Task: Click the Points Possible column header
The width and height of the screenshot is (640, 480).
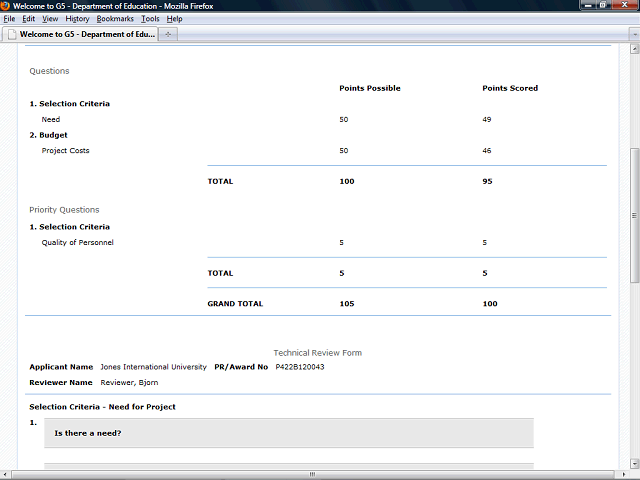Action: [370, 88]
